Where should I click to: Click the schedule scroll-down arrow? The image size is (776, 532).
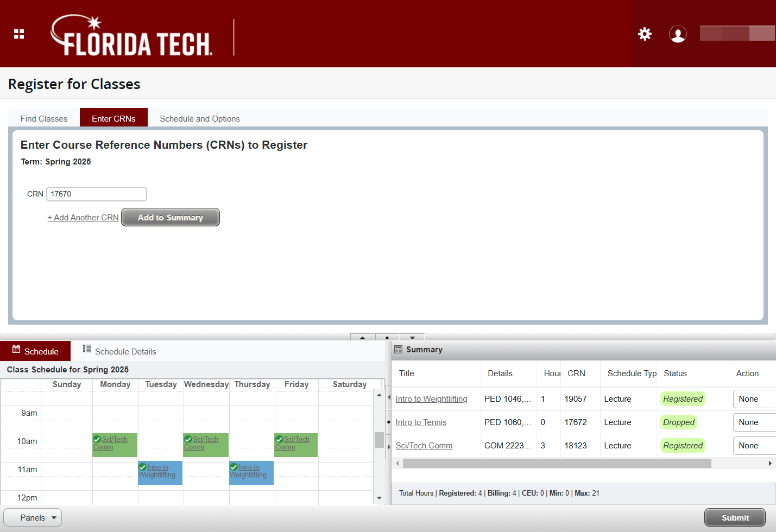point(379,498)
